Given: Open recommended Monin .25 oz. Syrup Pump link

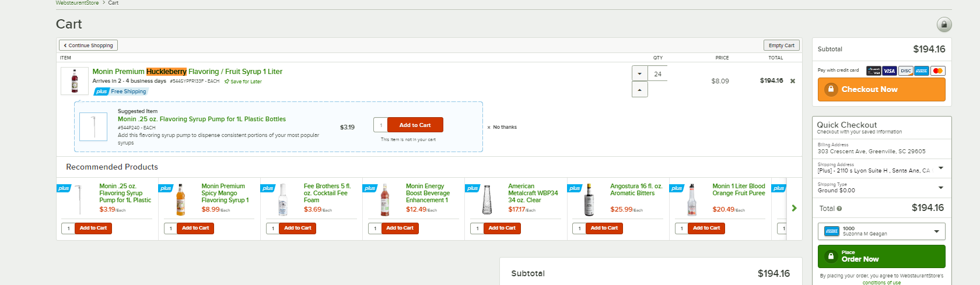Looking at the screenshot, I should 125,193.
